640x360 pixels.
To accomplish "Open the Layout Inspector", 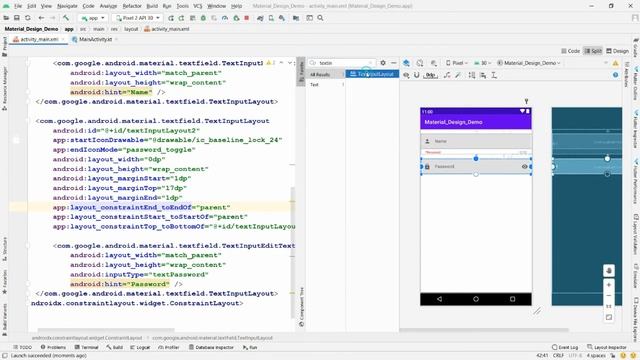I will pyautogui.click(x=607, y=347).
